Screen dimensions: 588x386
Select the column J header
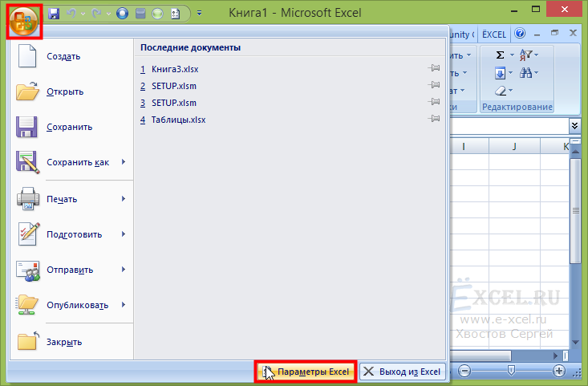[x=514, y=146]
